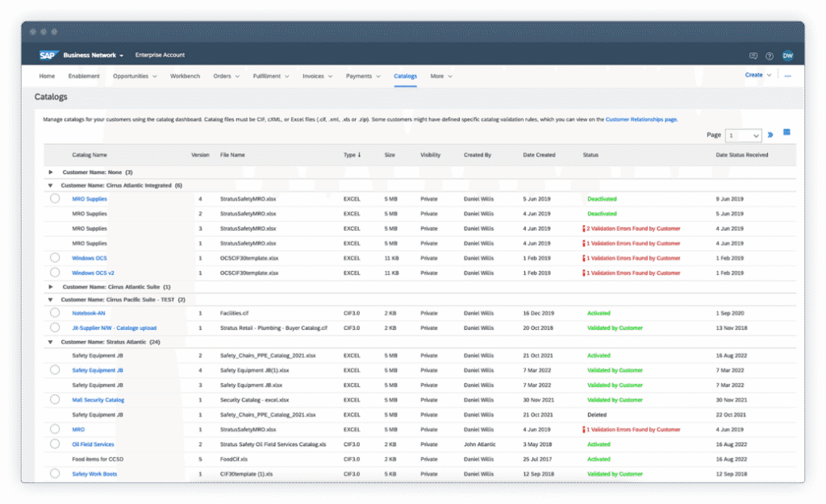Click the Date Created column header

tap(539, 155)
